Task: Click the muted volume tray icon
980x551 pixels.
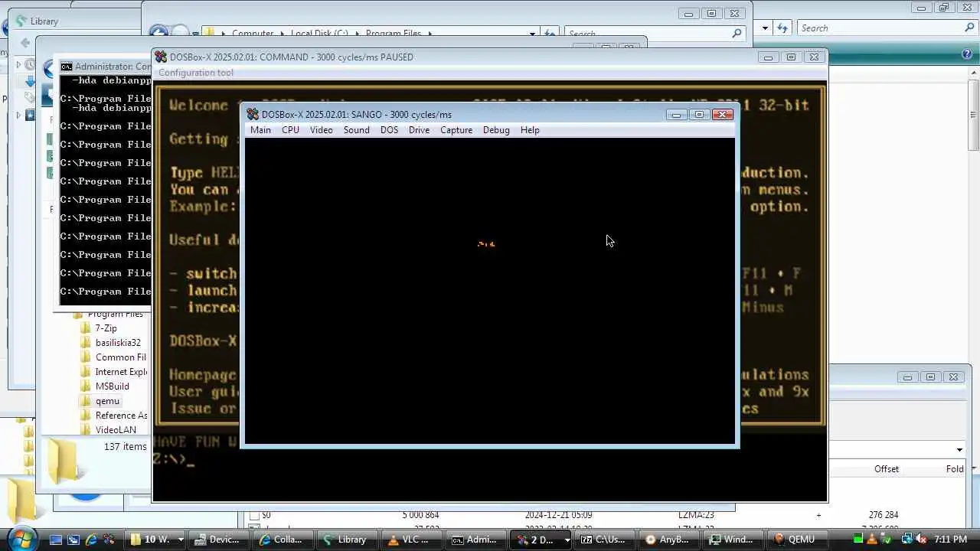Action: [921, 540]
